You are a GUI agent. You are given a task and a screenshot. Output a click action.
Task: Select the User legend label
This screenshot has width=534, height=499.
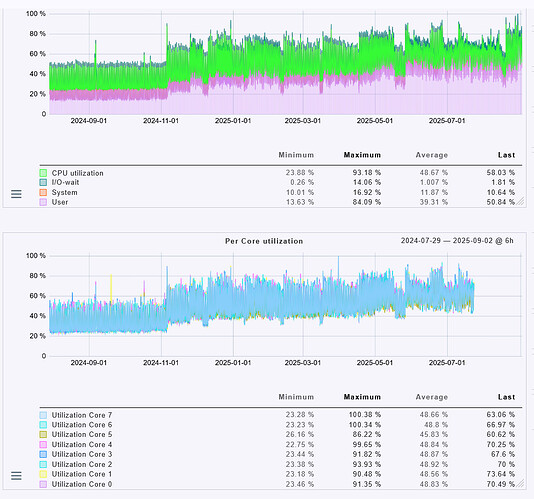[60, 202]
